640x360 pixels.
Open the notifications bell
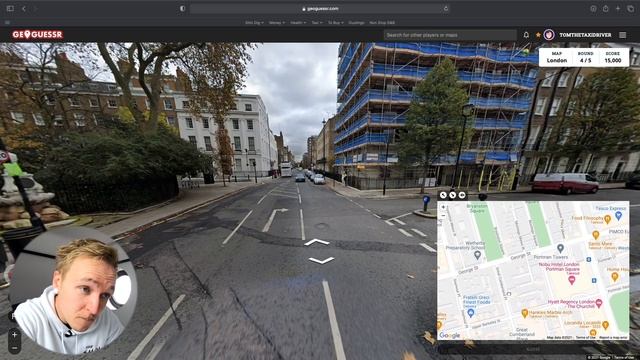526,35
